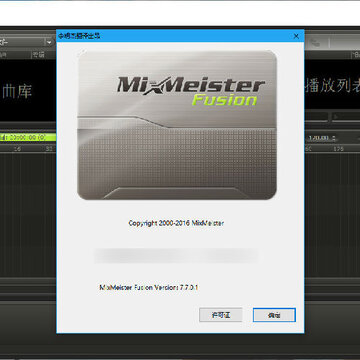360x360 pixels.
Task: Click the timeline ruler at marker 16
Action: click(x=17, y=149)
